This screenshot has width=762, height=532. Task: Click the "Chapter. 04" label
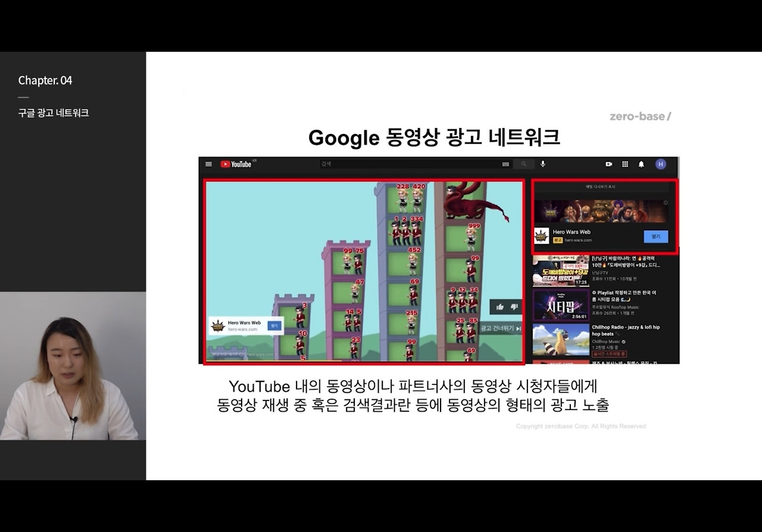45,80
